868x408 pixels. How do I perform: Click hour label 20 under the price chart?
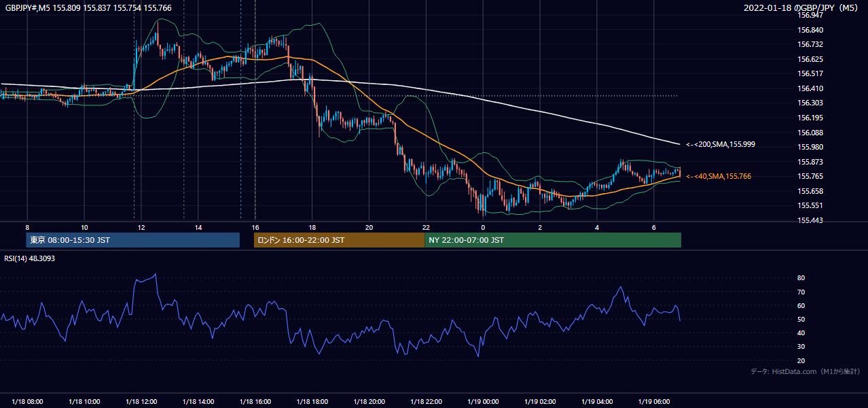point(369,227)
